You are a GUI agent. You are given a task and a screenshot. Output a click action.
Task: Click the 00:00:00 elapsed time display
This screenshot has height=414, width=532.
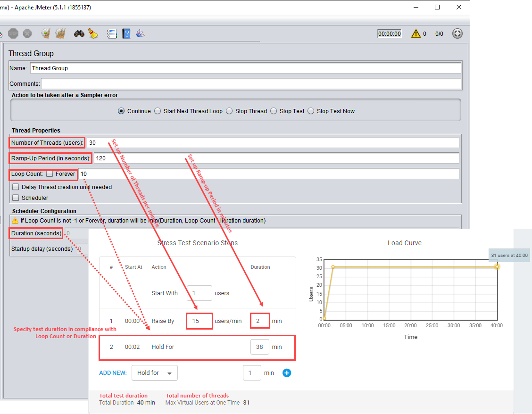pyautogui.click(x=390, y=33)
